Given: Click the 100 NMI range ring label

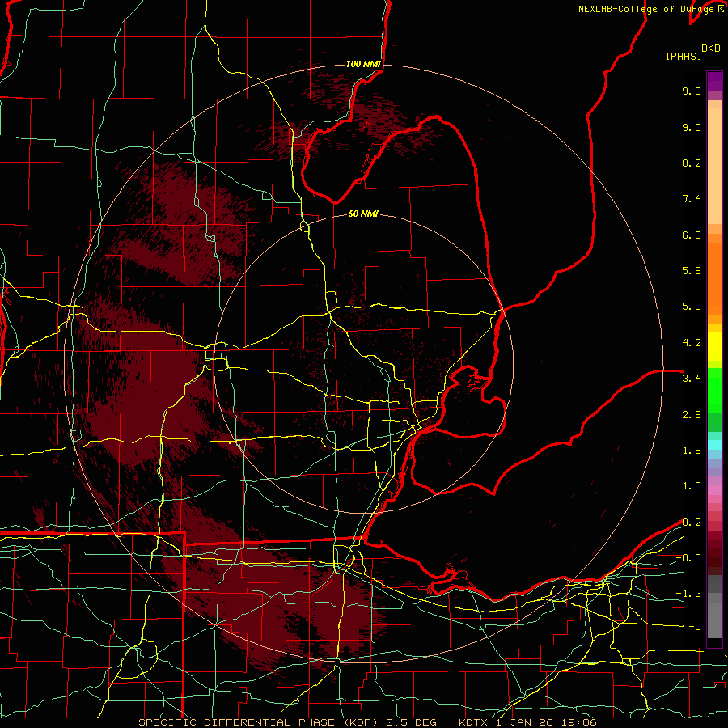Looking at the screenshot, I should pos(363,64).
